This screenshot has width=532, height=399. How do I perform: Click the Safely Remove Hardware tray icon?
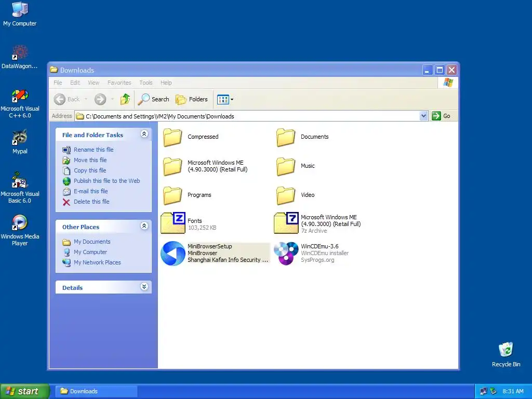pyautogui.click(x=494, y=392)
